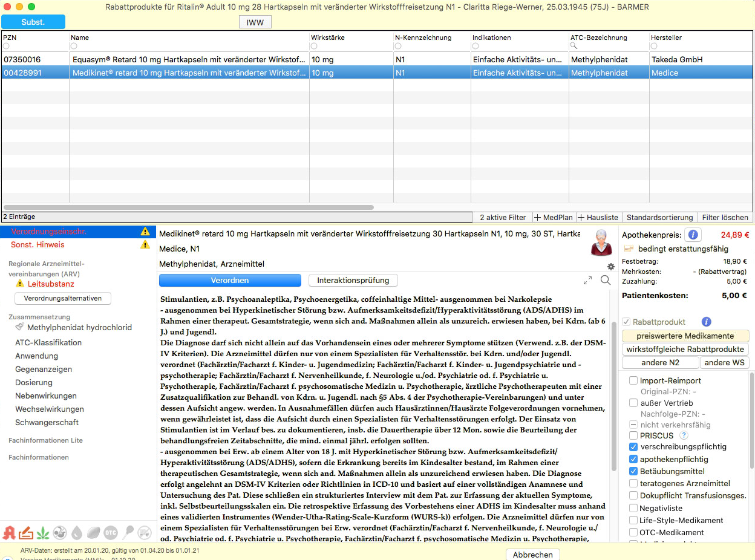Open Anwendung in the sidebar

36,356
